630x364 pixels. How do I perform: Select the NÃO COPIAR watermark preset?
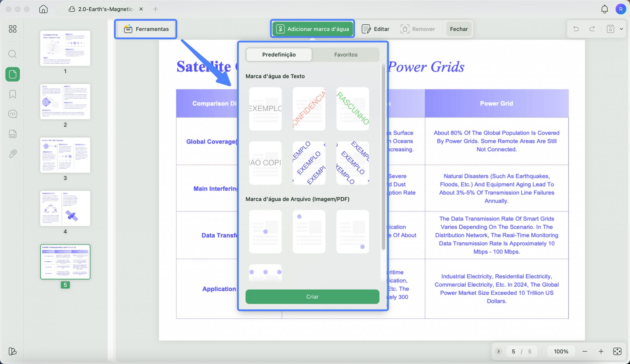(x=265, y=163)
